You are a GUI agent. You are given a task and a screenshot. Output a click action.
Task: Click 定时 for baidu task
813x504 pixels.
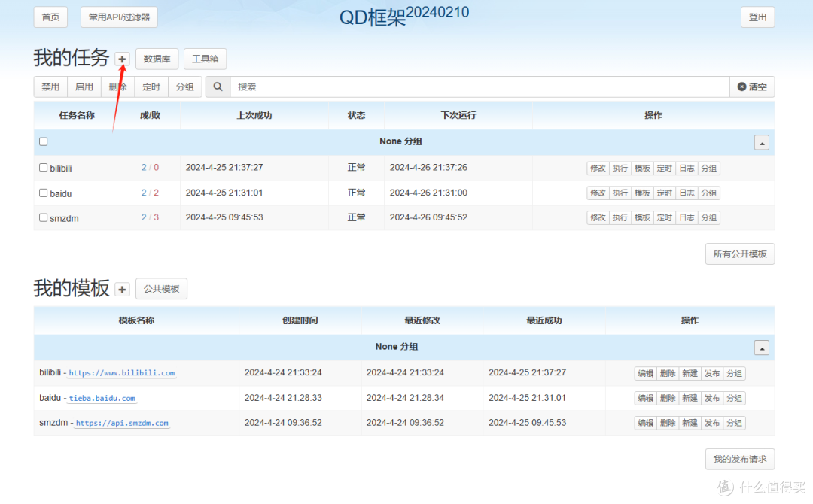665,193
